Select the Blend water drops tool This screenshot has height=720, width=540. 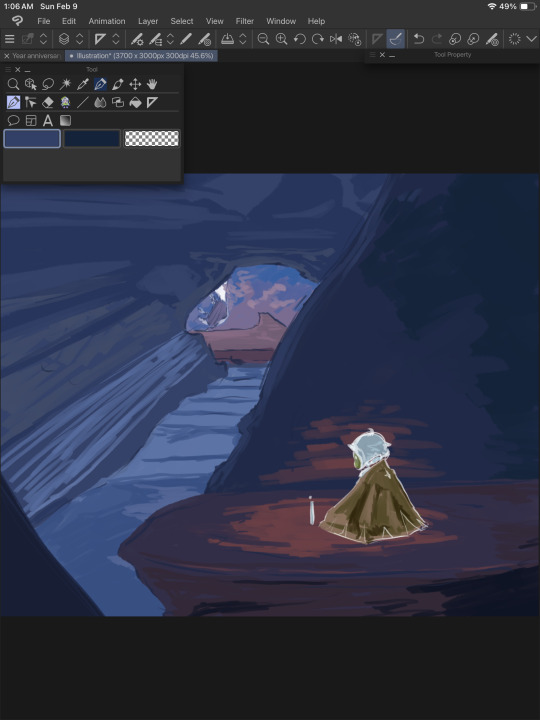point(100,102)
